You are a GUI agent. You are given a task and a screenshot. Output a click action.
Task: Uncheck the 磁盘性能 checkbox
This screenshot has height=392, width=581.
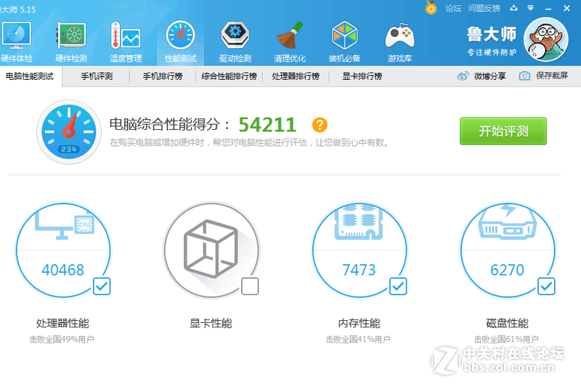click(x=546, y=286)
